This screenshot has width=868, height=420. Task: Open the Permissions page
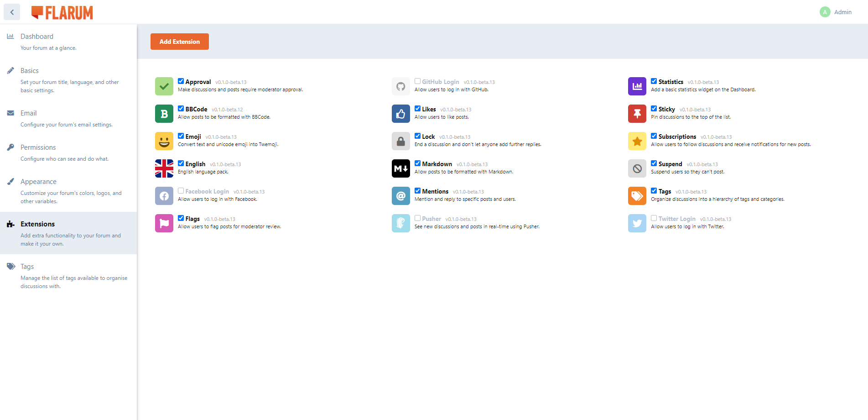pos(68,152)
